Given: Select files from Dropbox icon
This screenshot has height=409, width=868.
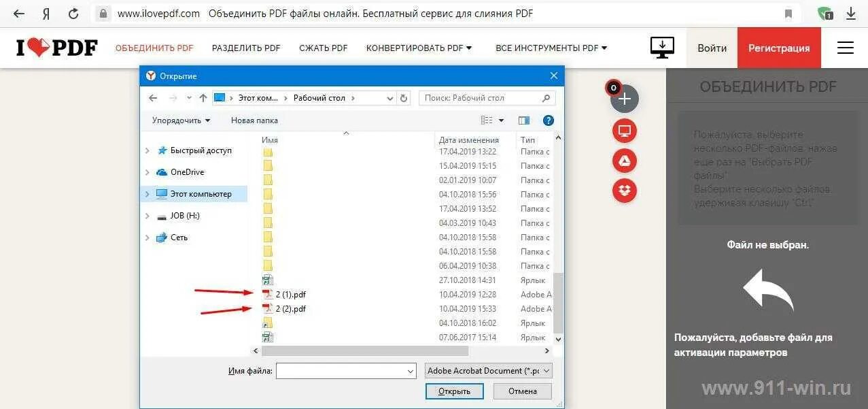Looking at the screenshot, I should point(624,191).
